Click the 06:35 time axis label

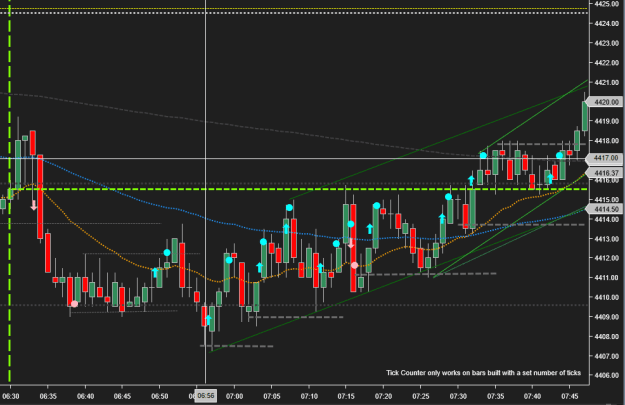pos(48,396)
